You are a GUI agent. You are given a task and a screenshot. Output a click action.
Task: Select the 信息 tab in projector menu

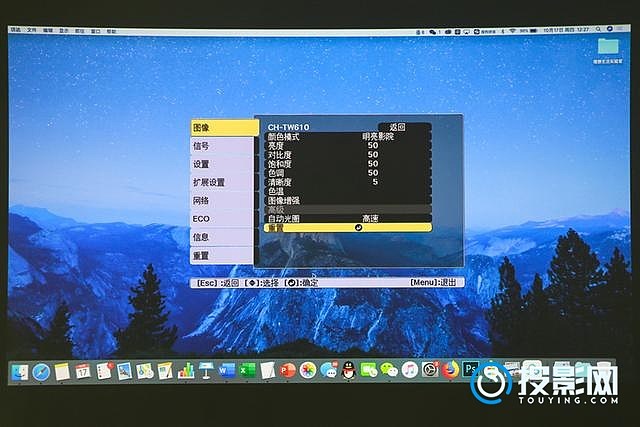point(222,237)
